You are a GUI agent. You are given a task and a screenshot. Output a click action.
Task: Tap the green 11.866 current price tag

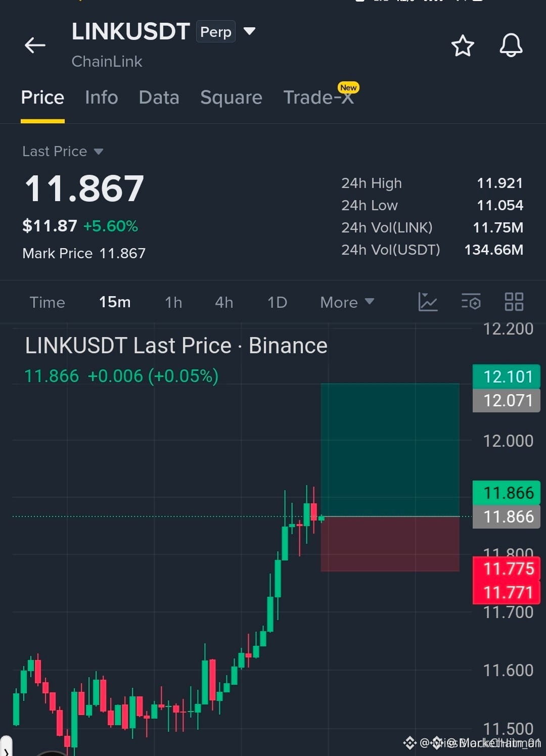click(507, 493)
